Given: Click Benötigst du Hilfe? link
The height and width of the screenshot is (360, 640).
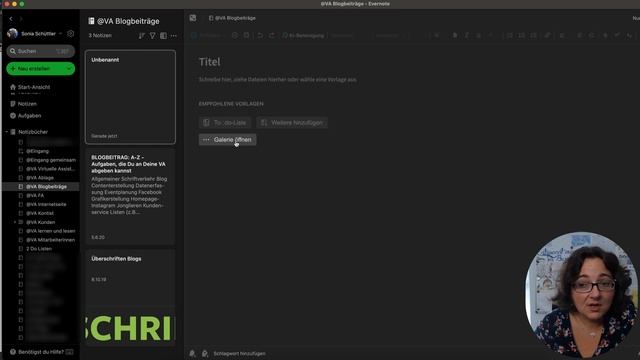Looking at the screenshot, I should tap(41, 352).
